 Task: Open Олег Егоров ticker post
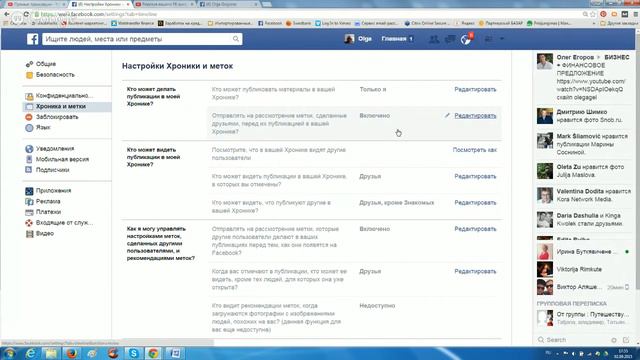pos(584,77)
